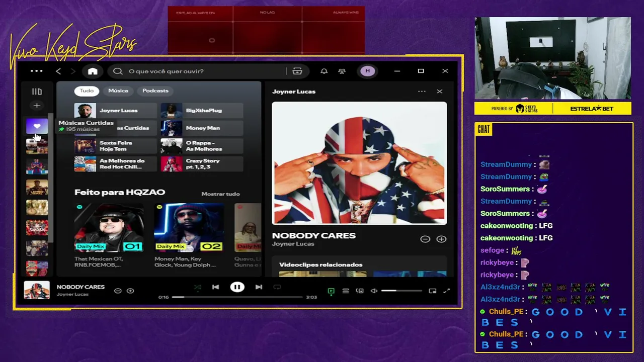Hide track with side panel minus icon
The height and width of the screenshot is (362, 644).
click(x=425, y=239)
